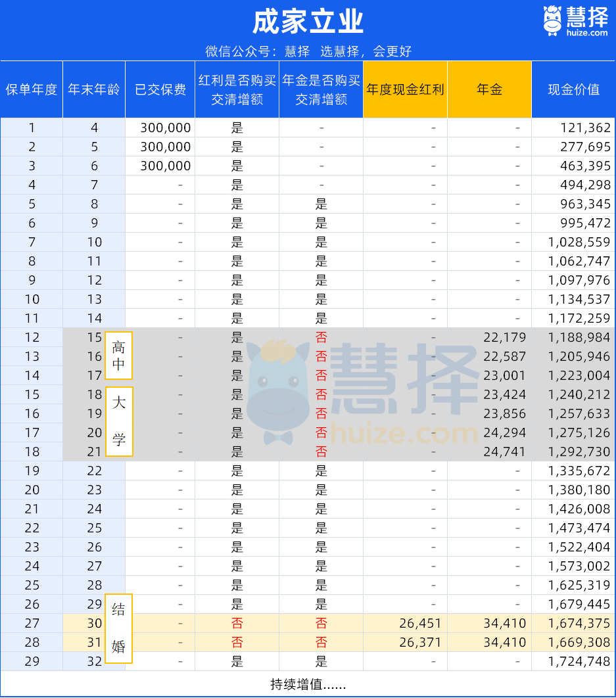The image size is (616, 698).
Task: Click the 红利是否购买交清增额 column header
Action: (237, 90)
